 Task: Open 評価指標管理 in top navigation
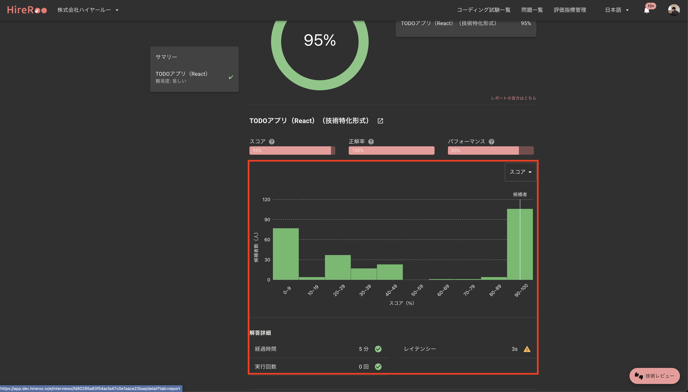coord(570,10)
